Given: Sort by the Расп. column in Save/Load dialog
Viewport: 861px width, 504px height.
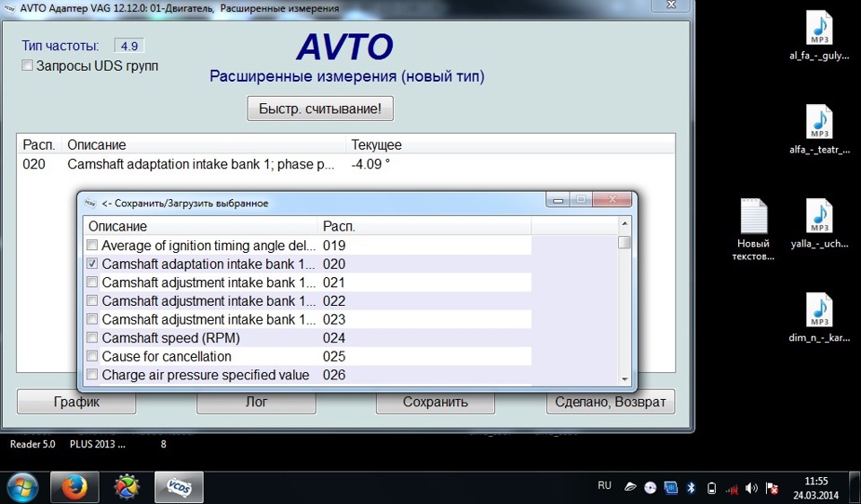Looking at the screenshot, I should (424, 226).
